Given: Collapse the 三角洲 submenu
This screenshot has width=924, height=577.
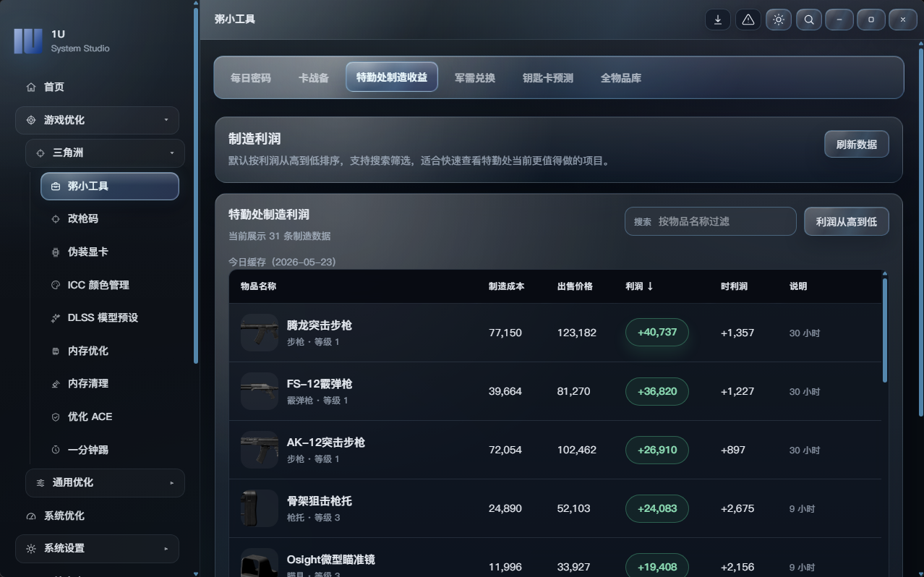Looking at the screenshot, I should pos(105,153).
